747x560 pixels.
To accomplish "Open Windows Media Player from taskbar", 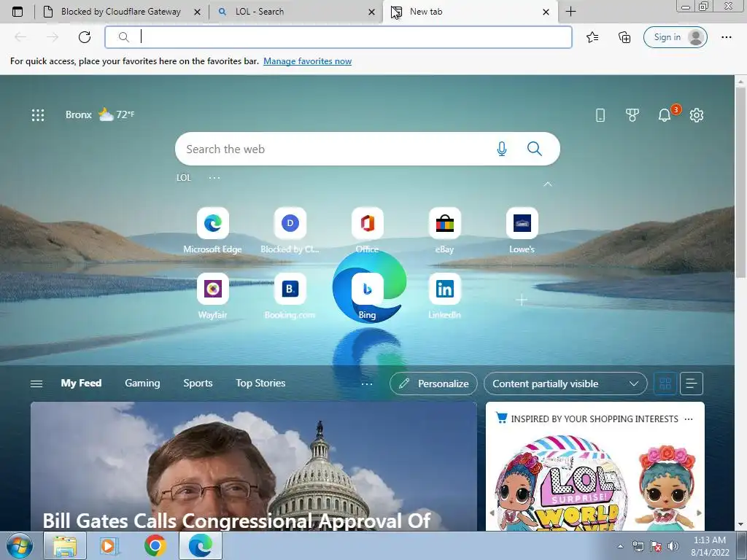I will 109,545.
